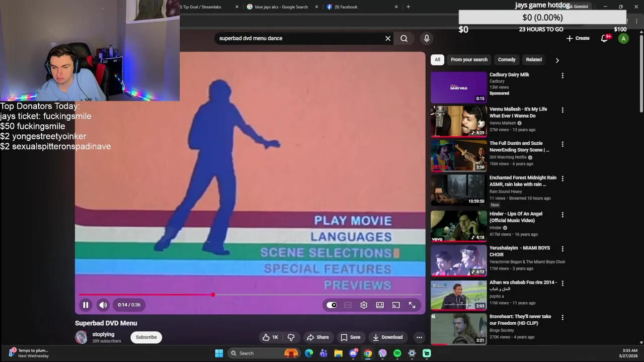Switch to the Facebook browser tab
Screen dimensions: 644x362
tap(362, 7)
